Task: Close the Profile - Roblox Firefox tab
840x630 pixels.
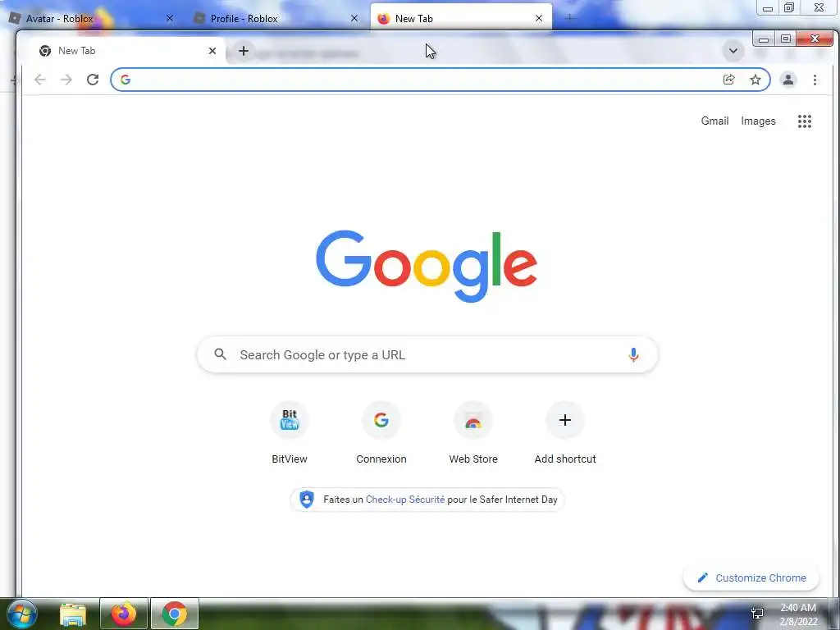Action: (354, 18)
